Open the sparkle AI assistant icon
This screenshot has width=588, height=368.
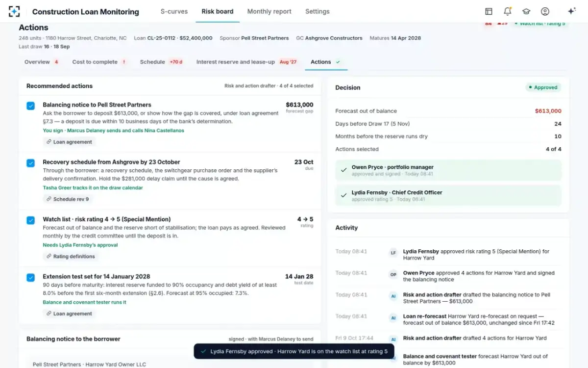(x=571, y=11)
